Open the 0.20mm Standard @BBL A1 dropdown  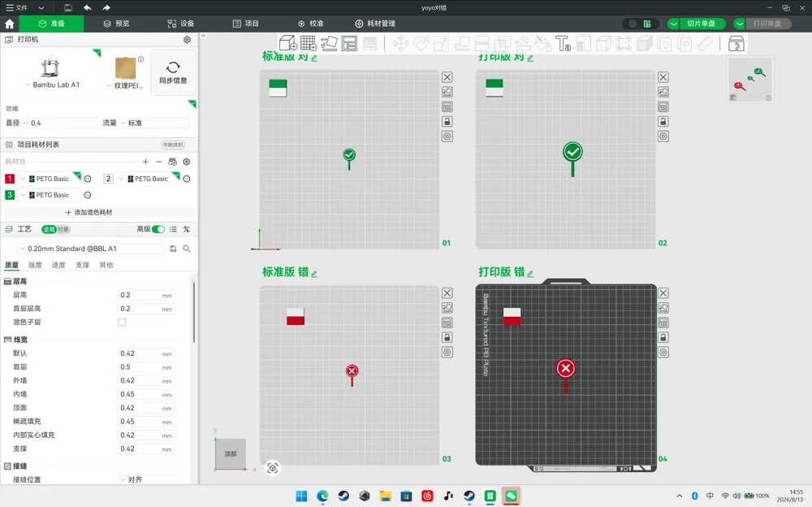coord(91,249)
